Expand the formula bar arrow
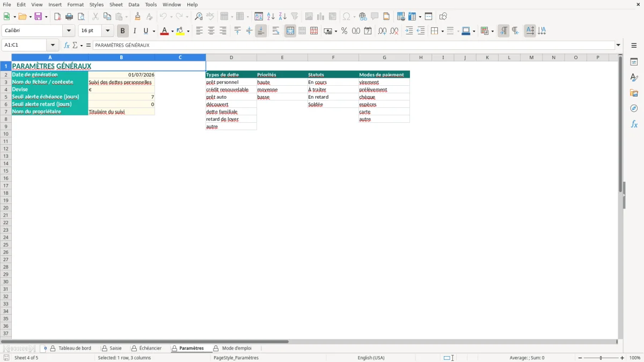This screenshot has height=362, width=644. 618,45
